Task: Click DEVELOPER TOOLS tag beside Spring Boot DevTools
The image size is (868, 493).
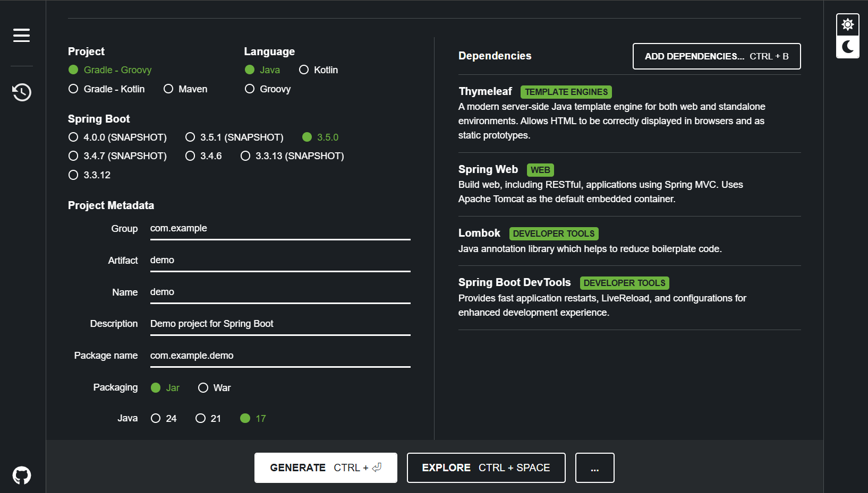Action: [625, 283]
